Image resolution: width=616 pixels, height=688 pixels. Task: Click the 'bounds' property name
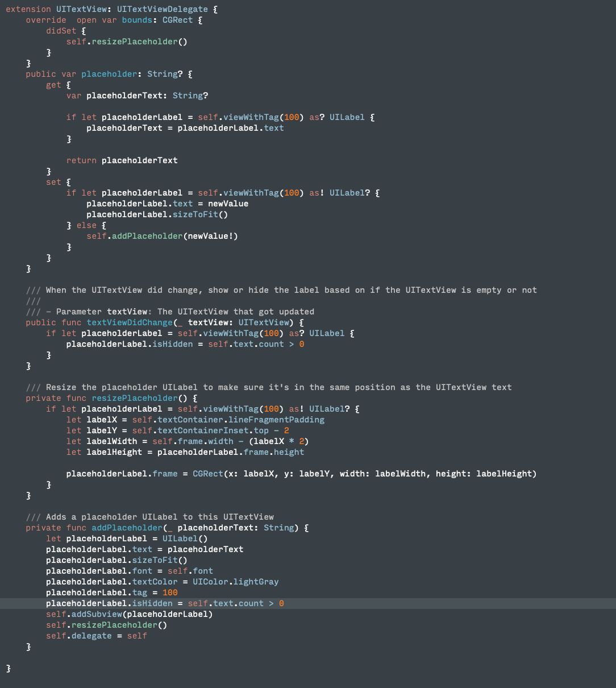(x=137, y=20)
